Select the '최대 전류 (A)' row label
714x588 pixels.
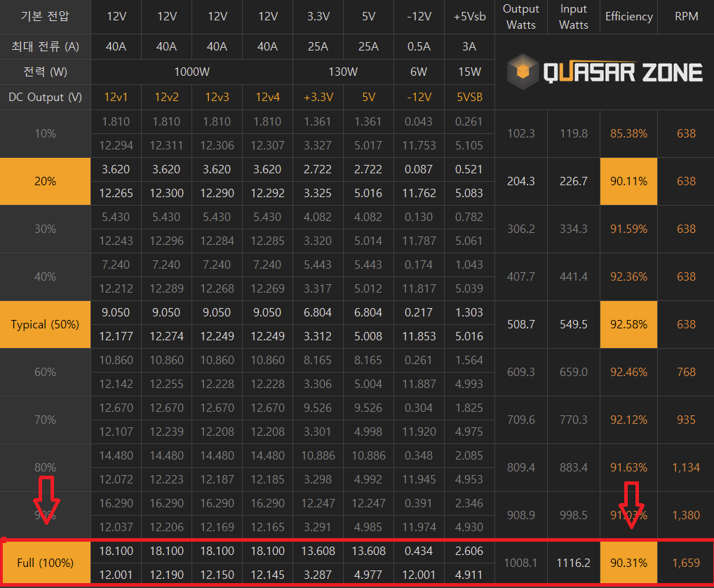coord(45,46)
